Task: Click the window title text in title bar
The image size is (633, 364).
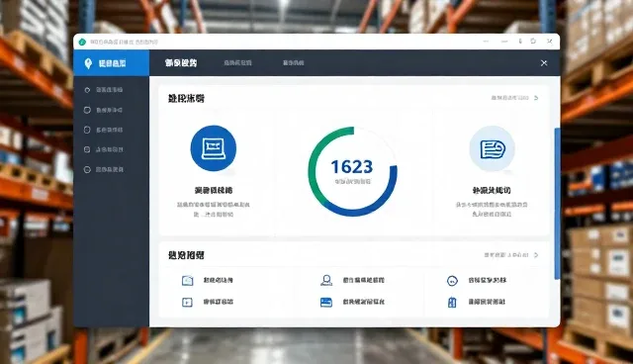Action: tap(124, 42)
